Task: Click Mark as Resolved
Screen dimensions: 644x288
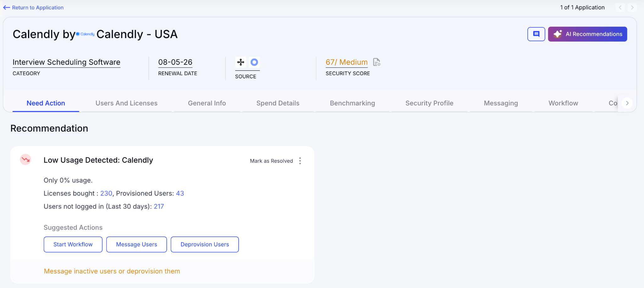Action: coord(271,161)
